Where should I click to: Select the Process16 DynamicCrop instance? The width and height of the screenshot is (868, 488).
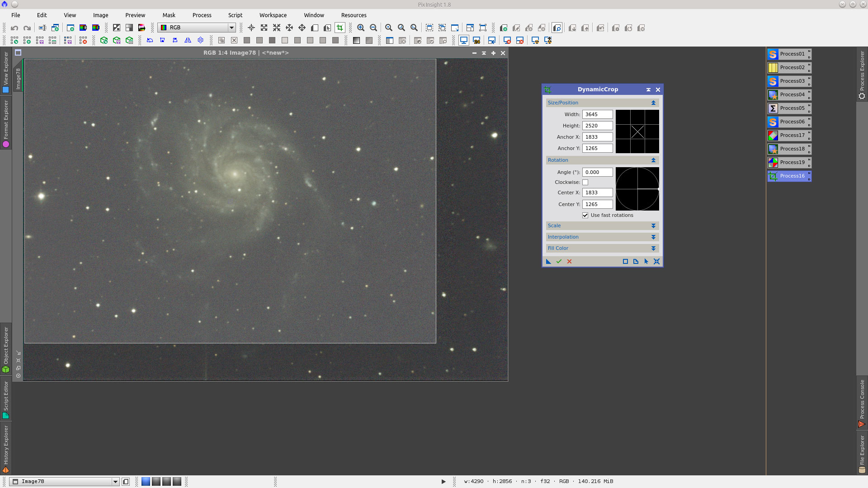[788, 176]
